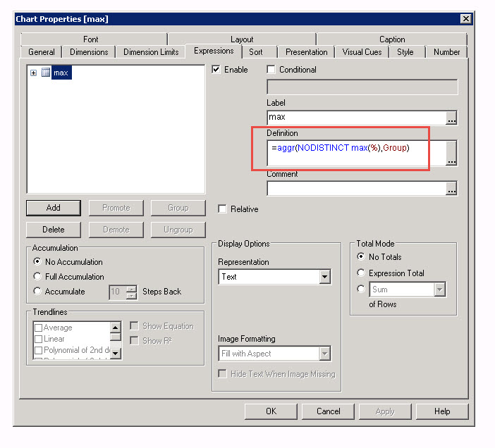Check Polynomial of 2nd degree trendline
495x448 pixels.
click(39, 350)
